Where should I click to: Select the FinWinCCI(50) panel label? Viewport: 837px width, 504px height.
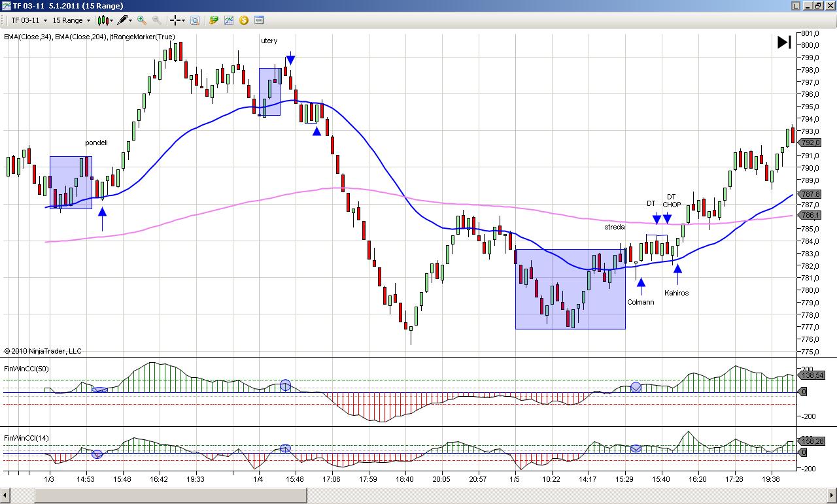[x=27, y=369]
